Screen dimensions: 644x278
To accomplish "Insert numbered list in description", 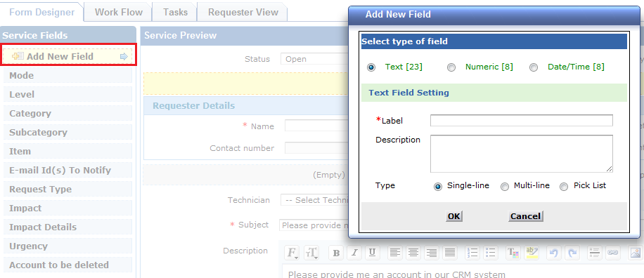I will click(472, 253).
